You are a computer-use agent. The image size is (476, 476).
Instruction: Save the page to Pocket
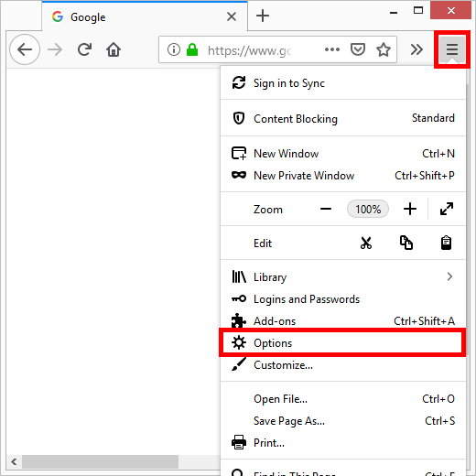(x=358, y=49)
